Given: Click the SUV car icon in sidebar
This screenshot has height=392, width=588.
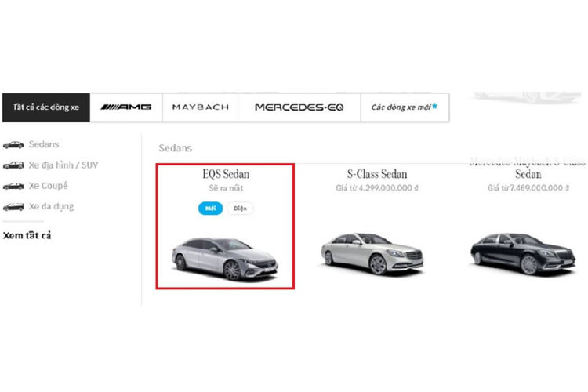Looking at the screenshot, I should [x=13, y=165].
